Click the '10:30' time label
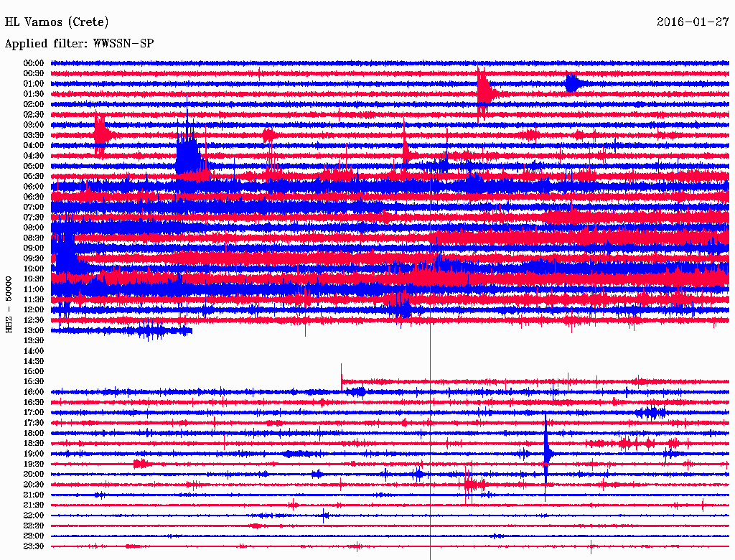 pos(34,279)
